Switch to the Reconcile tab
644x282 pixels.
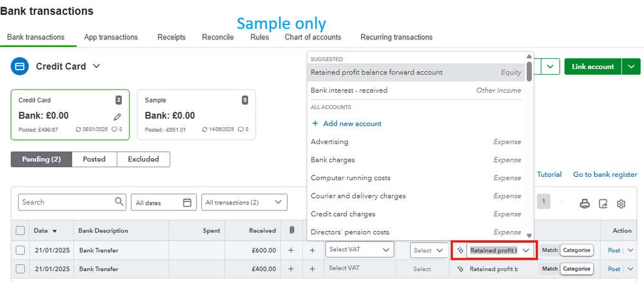tap(218, 37)
